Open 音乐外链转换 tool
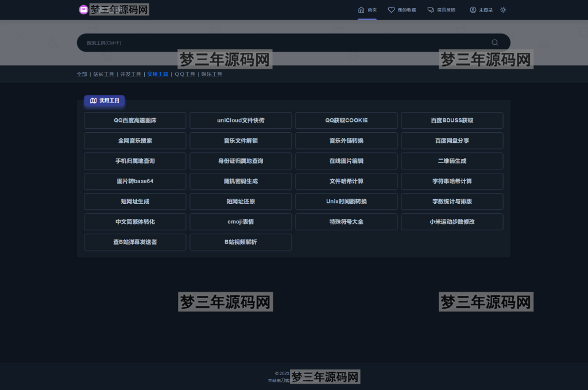This screenshot has height=390, width=588. pos(346,141)
